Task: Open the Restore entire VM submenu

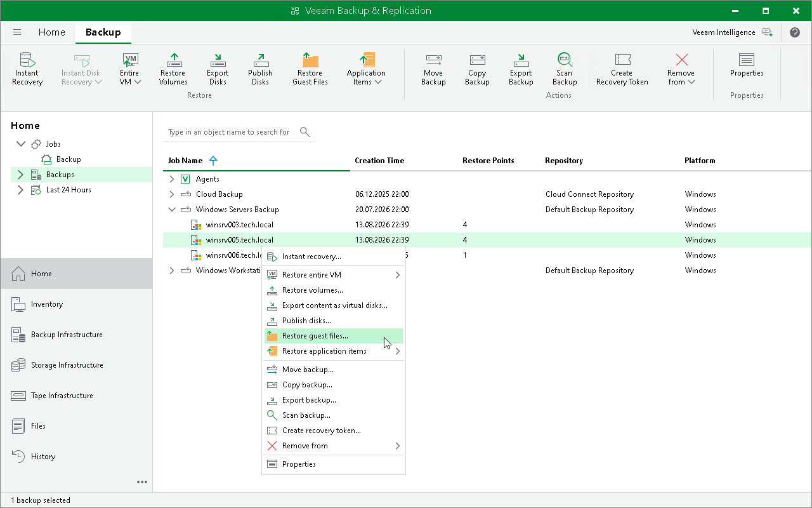Action: (x=334, y=275)
